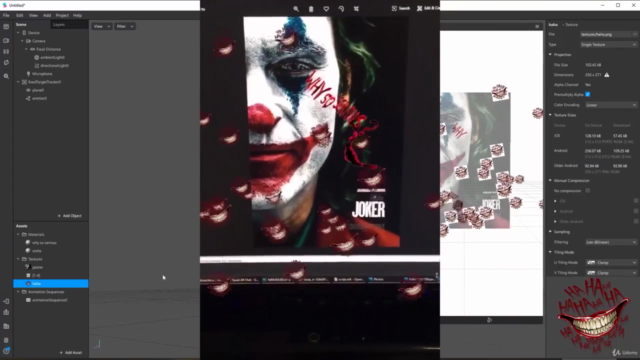The width and height of the screenshot is (640, 360).
Task: Click the dimensions warning triangle icon
Action: [607, 75]
